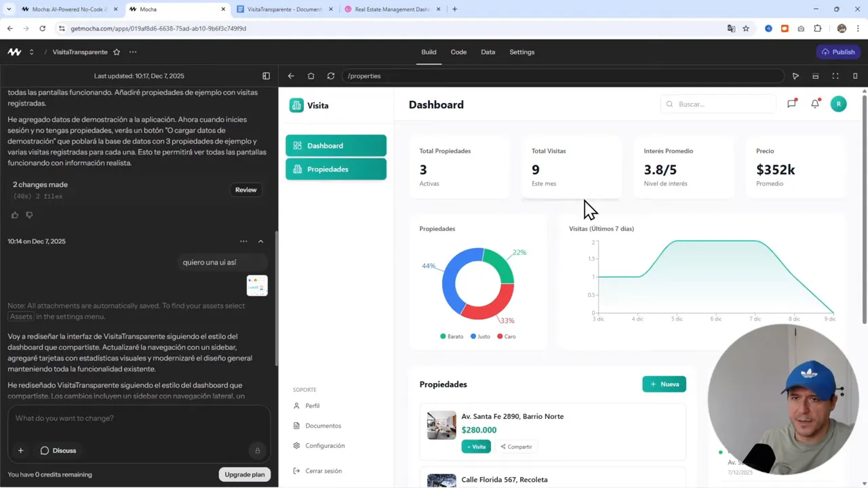Run the app with the play icon
Screen dimensions: 868x488
(x=796, y=76)
